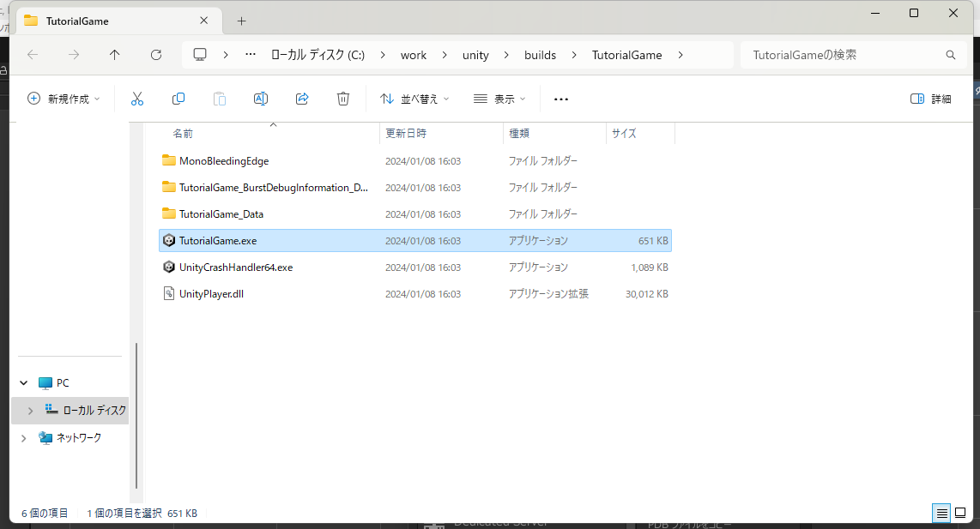
Task: Click the Cut scissors icon
Action: coord(137,99)
